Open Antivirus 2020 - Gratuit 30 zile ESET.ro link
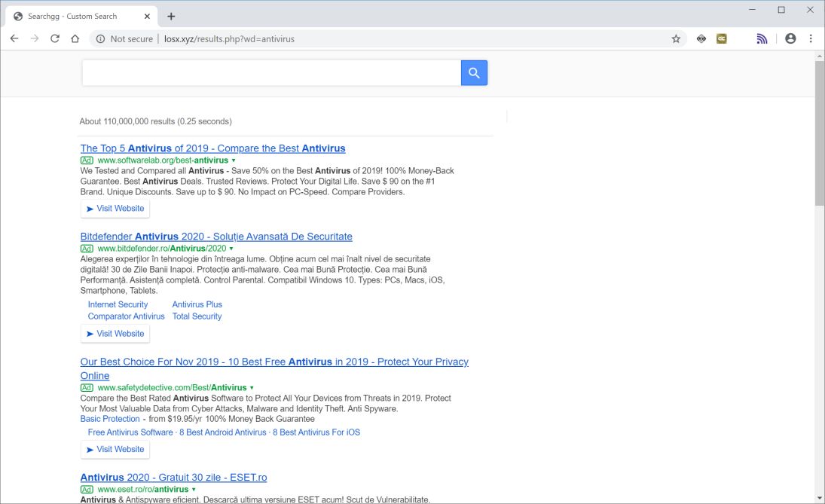Viewport: 825px width, 504px height. click(x=173, y=478)
